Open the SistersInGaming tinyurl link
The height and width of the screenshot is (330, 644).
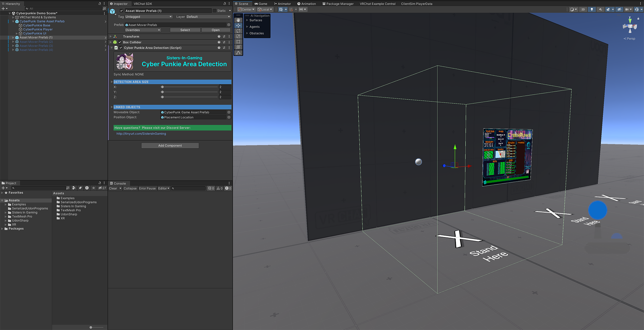tap(141, 134)
